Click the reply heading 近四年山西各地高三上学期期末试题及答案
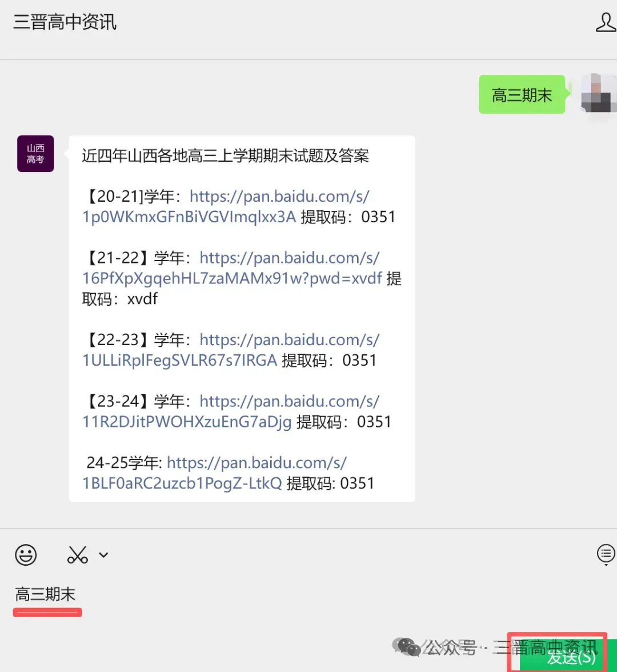The height and width of the screenshot is (672, 617). click(x=225, y=155)
